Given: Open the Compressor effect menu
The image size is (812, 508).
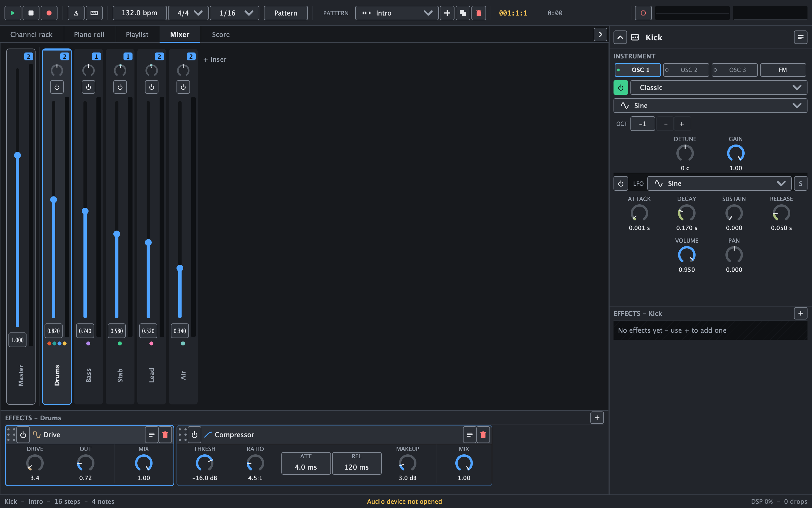Looking at the screenshot, I should click(469, 434).
